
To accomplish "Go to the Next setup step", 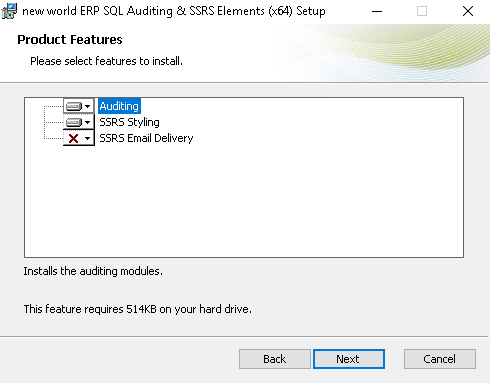I will click(x=349, y=359).
